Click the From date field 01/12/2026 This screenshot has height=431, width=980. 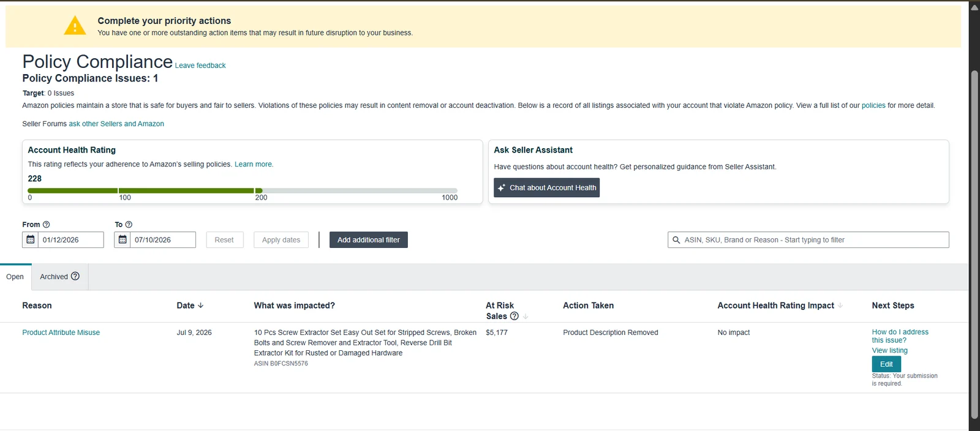70,240
